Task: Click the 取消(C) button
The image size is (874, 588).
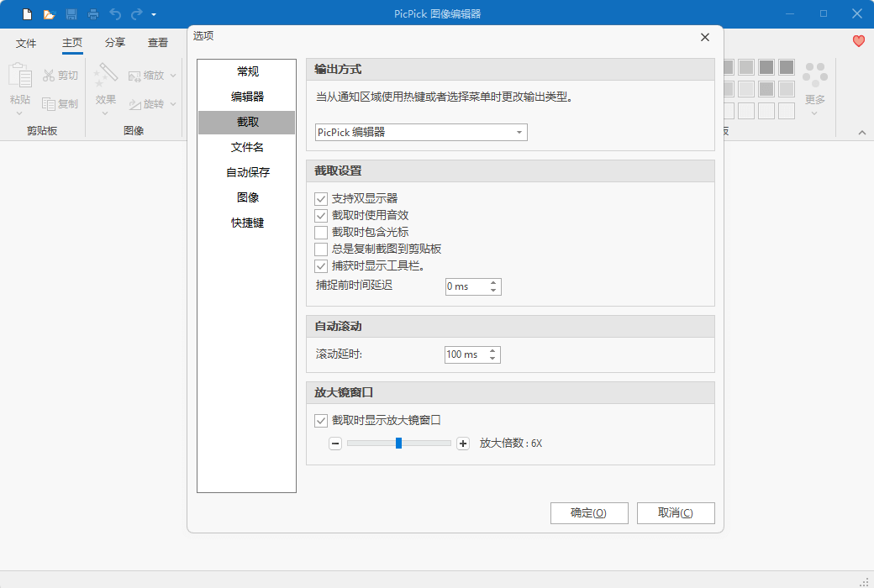Action: click(x=676, y=513)
